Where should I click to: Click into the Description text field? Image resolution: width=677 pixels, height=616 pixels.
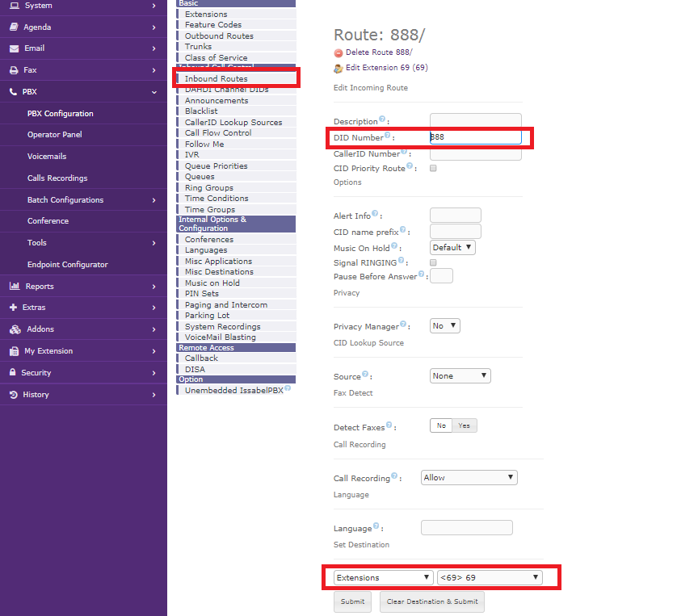tap(475, 121)
